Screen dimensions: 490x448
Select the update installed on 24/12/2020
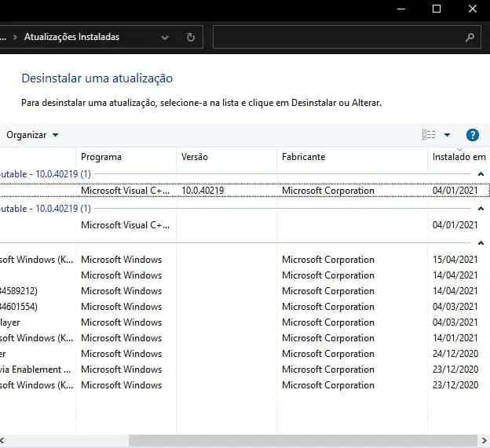point(245,354)
